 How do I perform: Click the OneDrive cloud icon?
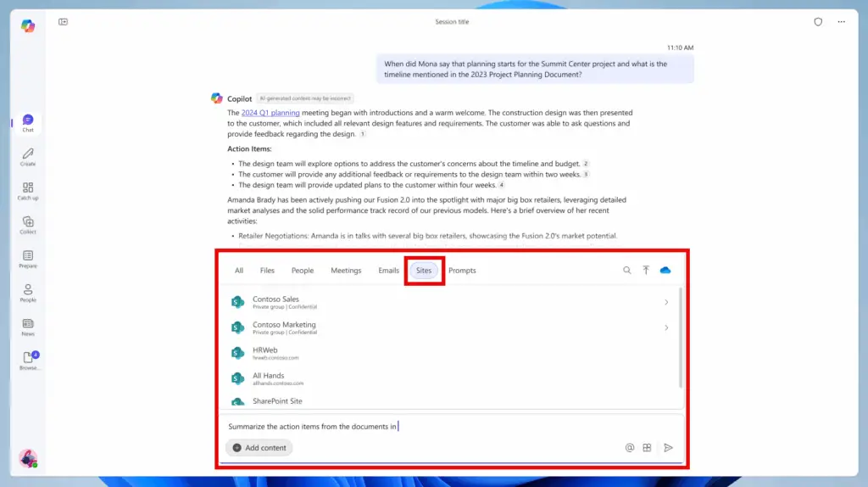(665, 271)
